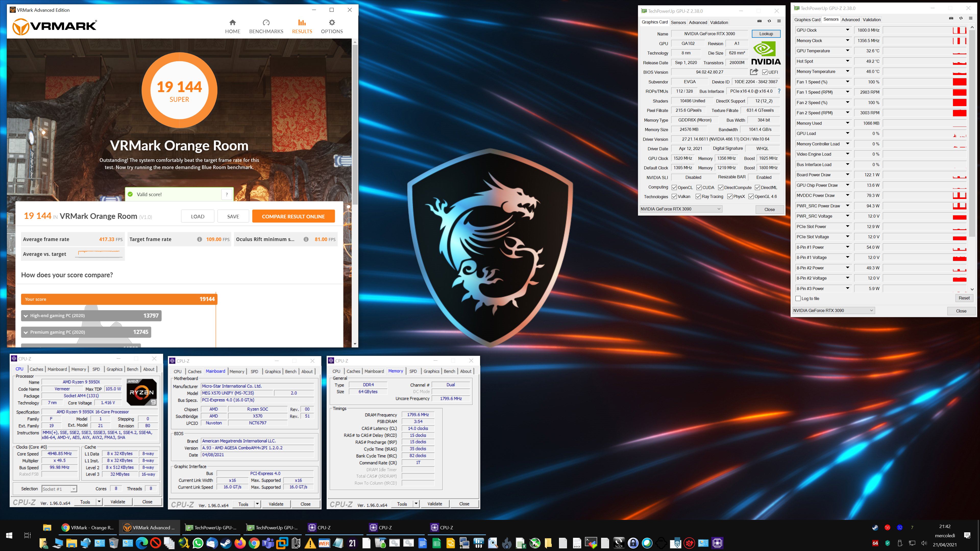Screen dimensions: 980x551
Task: Click COMPARE RESULT ONLINE button
Action: (x=293, y=216)
